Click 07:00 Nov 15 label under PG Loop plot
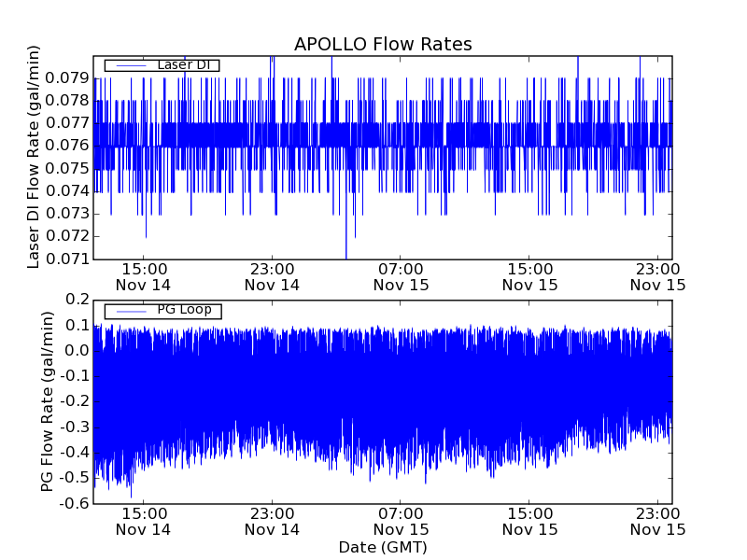747x560 pixels. tap(401, 522)
